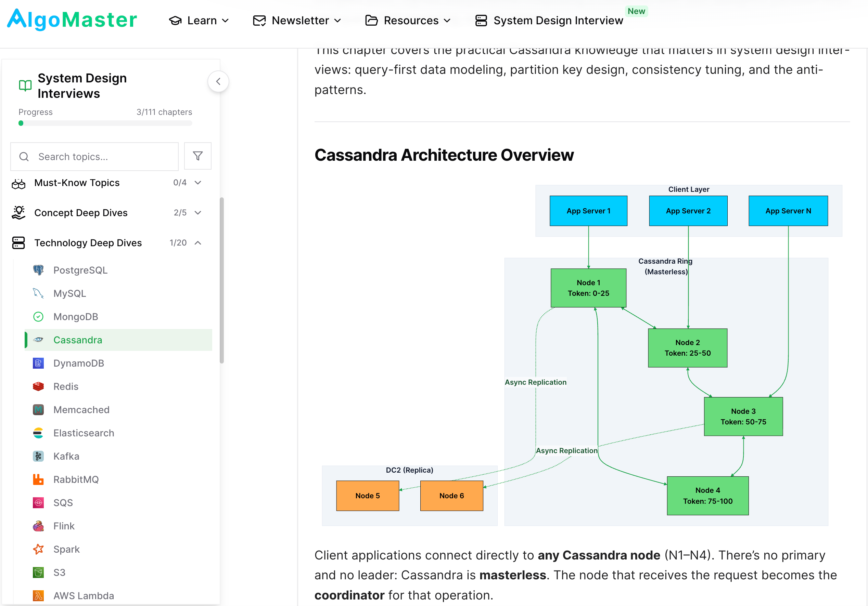Expand the Concept Deep Dives section

pyautogui.click(x=198, y=212)
